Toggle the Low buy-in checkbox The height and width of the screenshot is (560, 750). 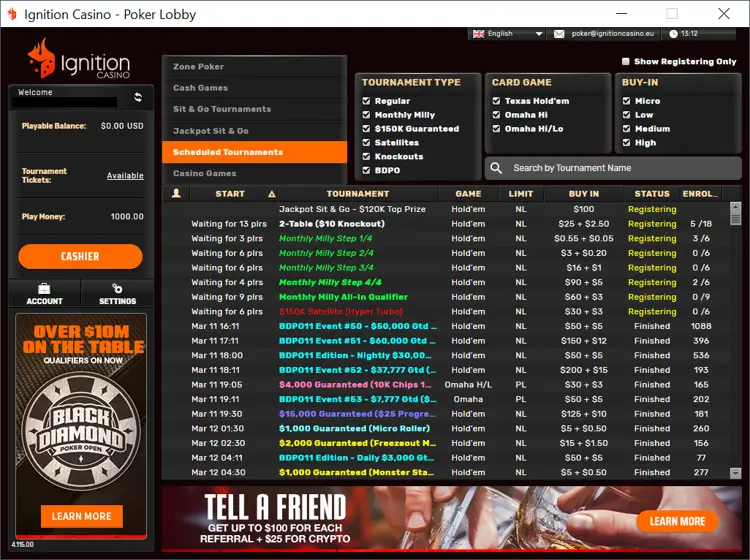tap(626, 115)
